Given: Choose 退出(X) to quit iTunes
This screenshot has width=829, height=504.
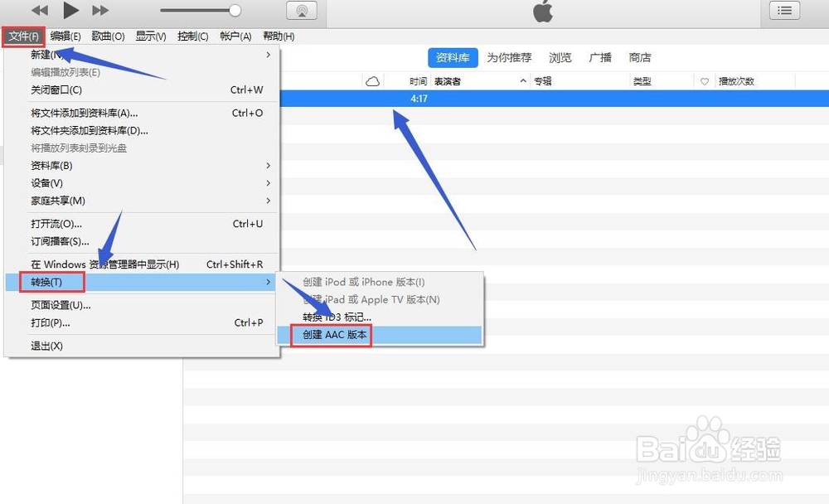Looking at the screenshot, I should (142, 346).
